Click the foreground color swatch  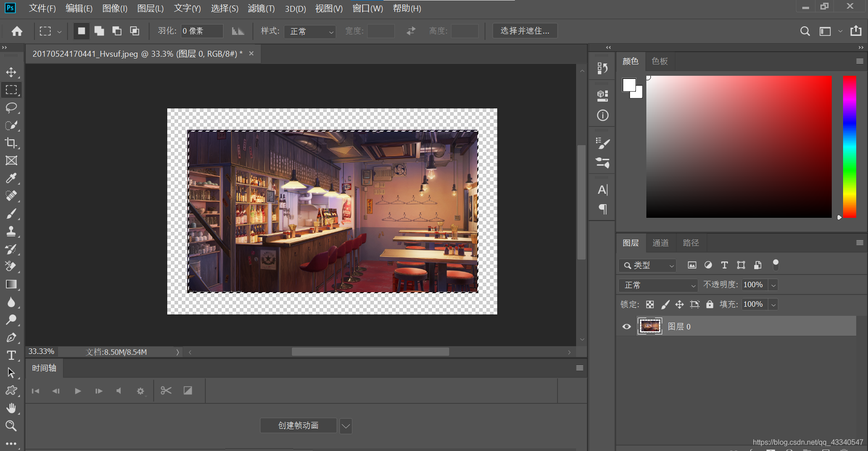pos(629,85)
